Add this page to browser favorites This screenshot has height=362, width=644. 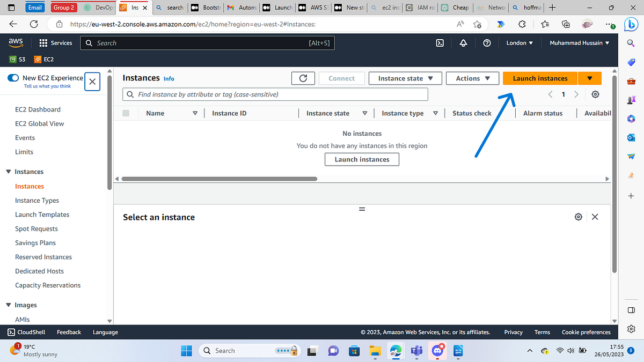pos(477,24)
